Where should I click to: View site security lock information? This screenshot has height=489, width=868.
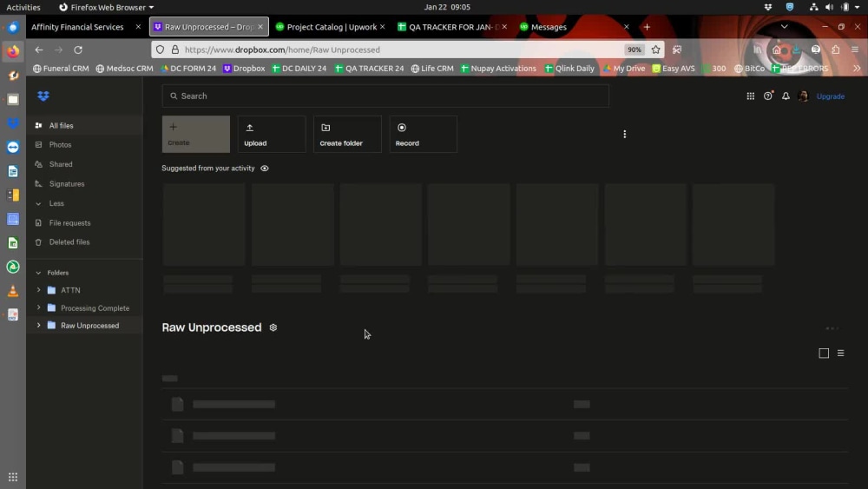tap(175, 50)
